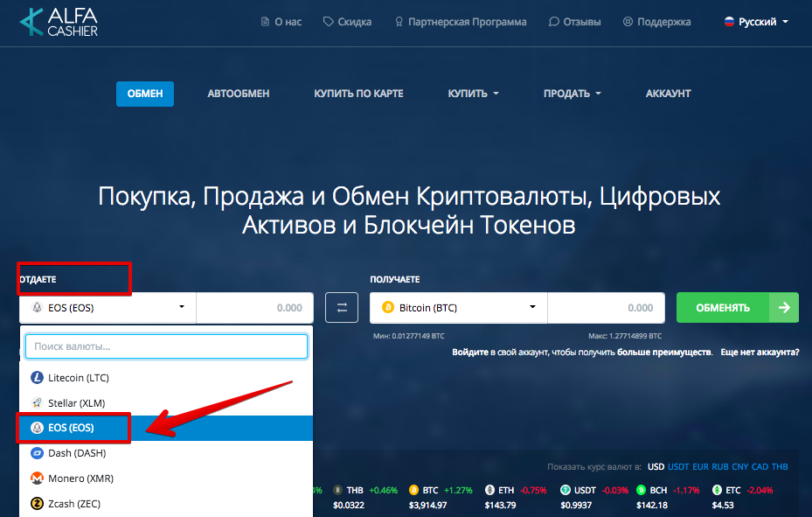Image resolution: width=812 pixels, height=517 pixels.
Task: Open the Alfa Cashier logo homepage
Action: (59, 22)
